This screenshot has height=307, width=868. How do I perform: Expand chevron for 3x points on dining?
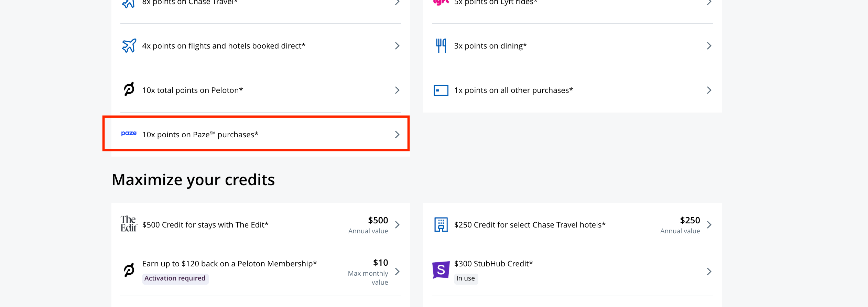(709, 46)
